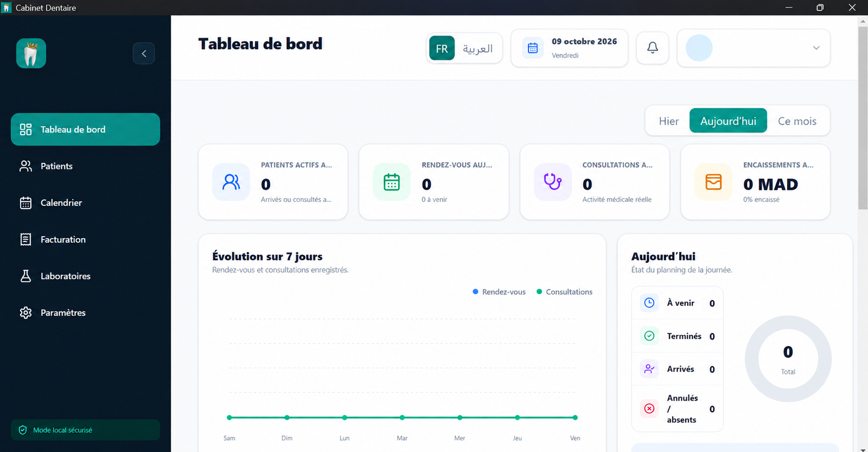868x452 pixels.
Task: Expand the user profile dropdown arrow
Action: click(816, 48)
